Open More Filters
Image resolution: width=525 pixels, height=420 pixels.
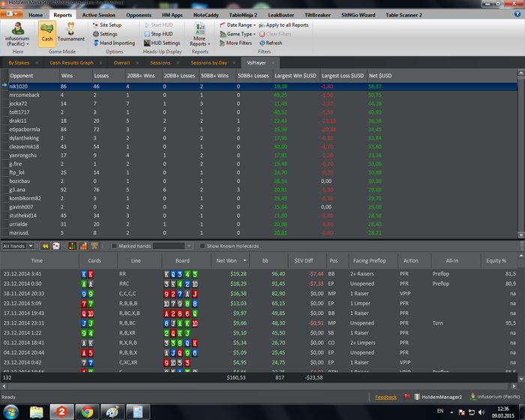235,43
